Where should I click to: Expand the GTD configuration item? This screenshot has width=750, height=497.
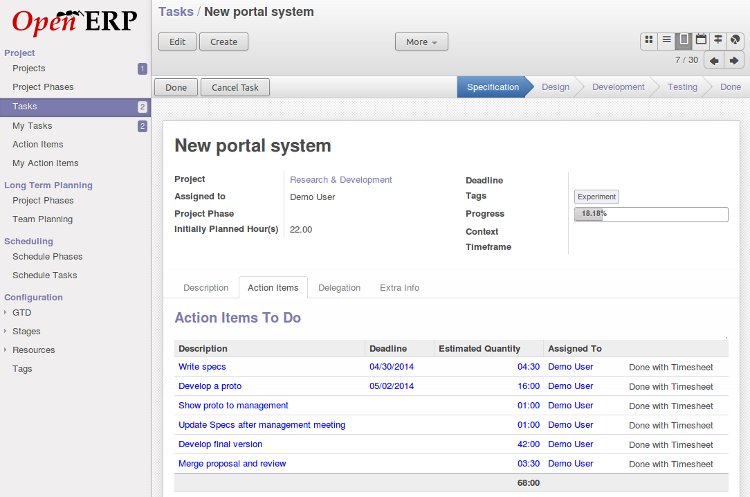pos(21,313)
